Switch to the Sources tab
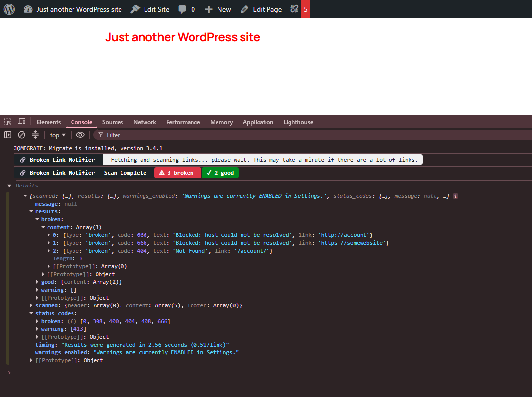532x397 pixels. click(113, 122)
